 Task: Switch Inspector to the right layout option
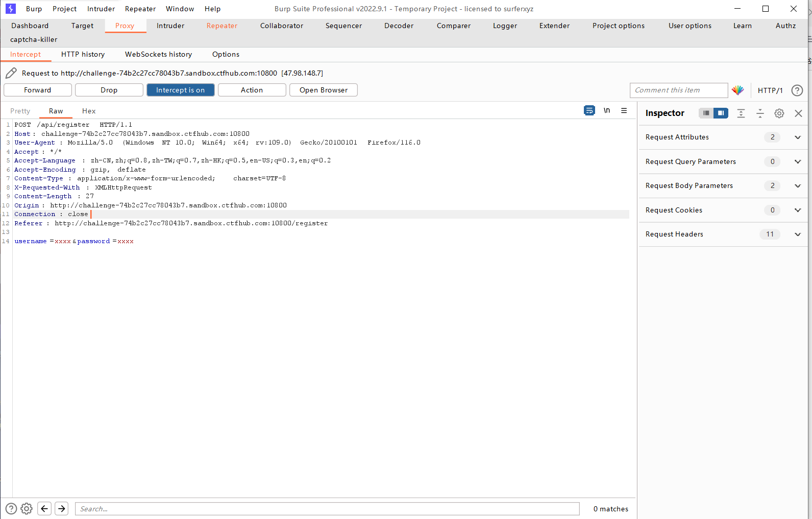[721, 113]
